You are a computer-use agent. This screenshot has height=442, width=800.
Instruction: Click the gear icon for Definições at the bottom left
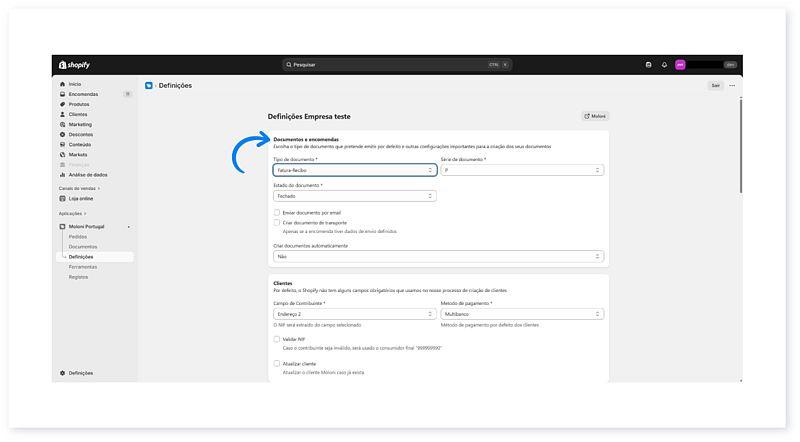click(x=62, y=373)
